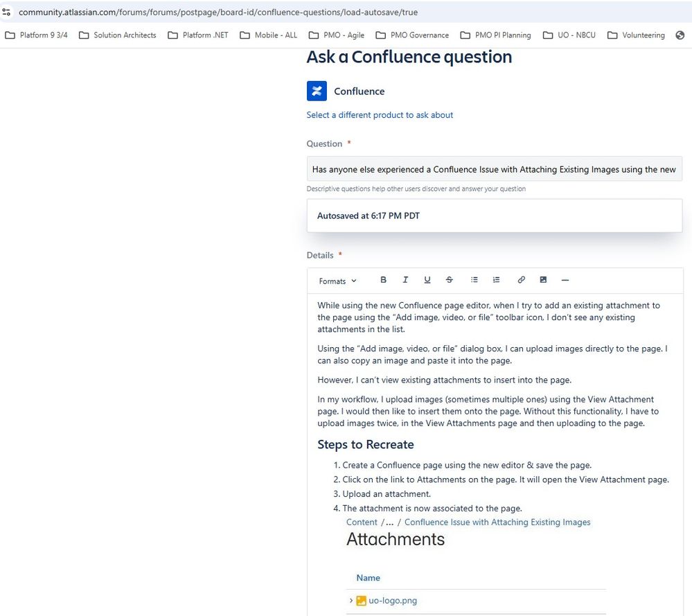
Task: Expand the uo-logo.png attachment row
Action: 351,601
